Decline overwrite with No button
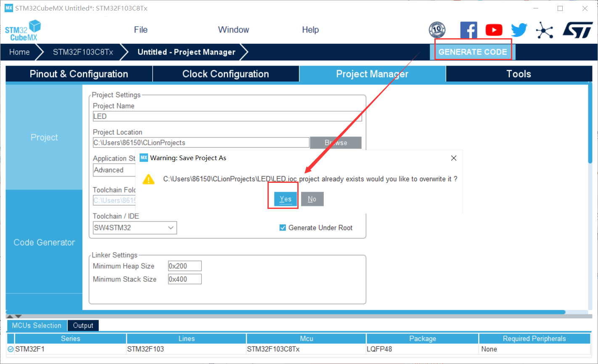This screenshot has width=598, height=364. pyautogui.click(x=312, y=199)
